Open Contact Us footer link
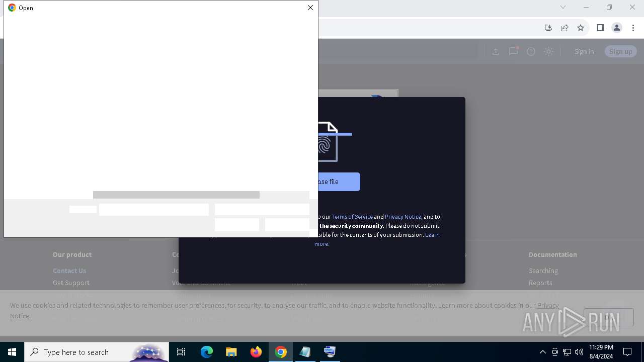644x362 pixels. click(x=69, y=270)
